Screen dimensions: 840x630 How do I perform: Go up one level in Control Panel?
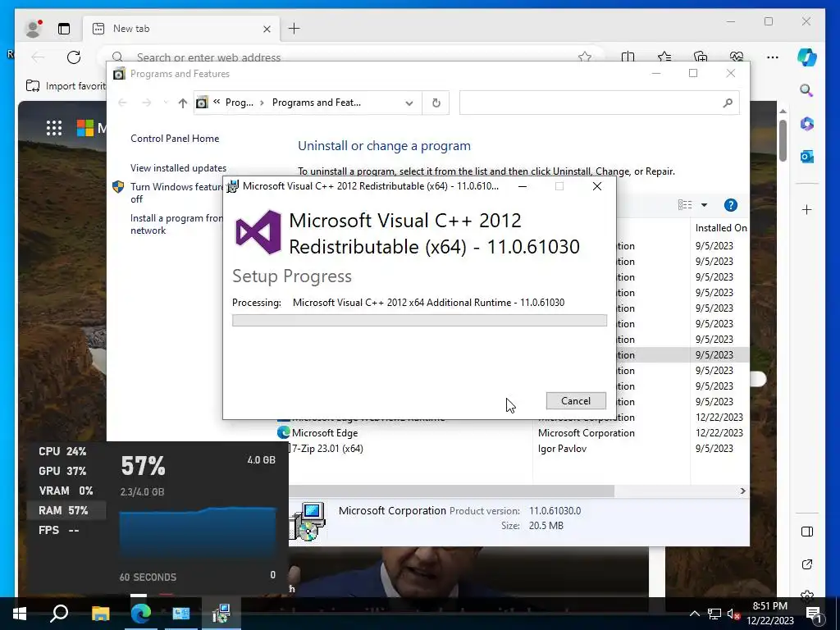pyautogui.click(x=183, y=103)
